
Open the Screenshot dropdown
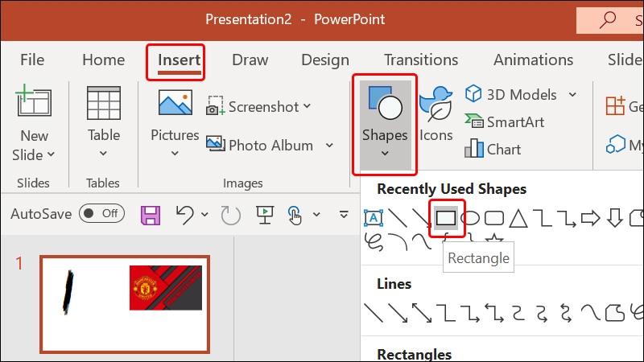point(308,106)
